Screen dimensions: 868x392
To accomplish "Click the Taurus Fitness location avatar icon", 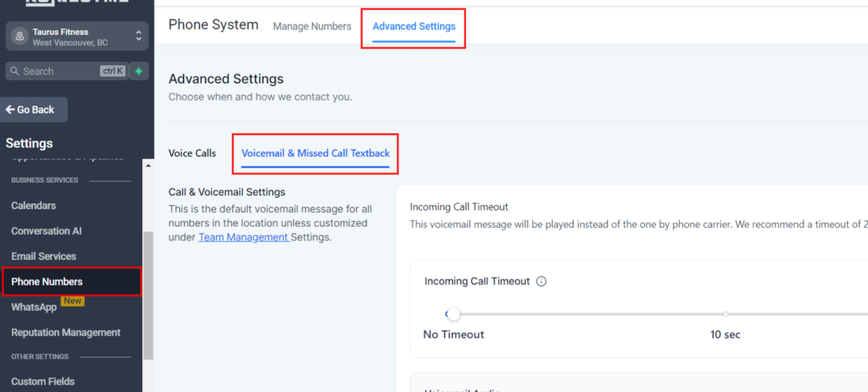I will pyautogui.click(x=19, y=36).
